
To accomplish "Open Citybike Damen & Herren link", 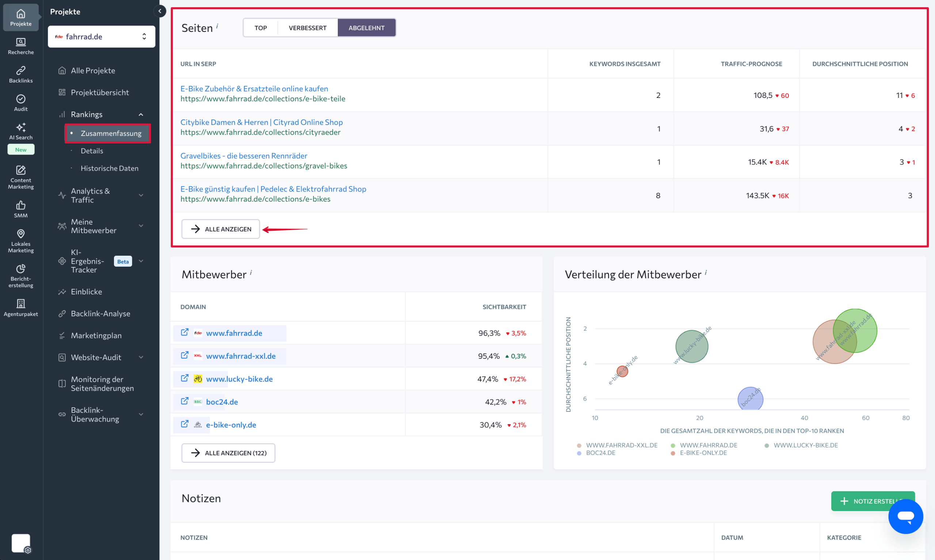I will [262, 122].
